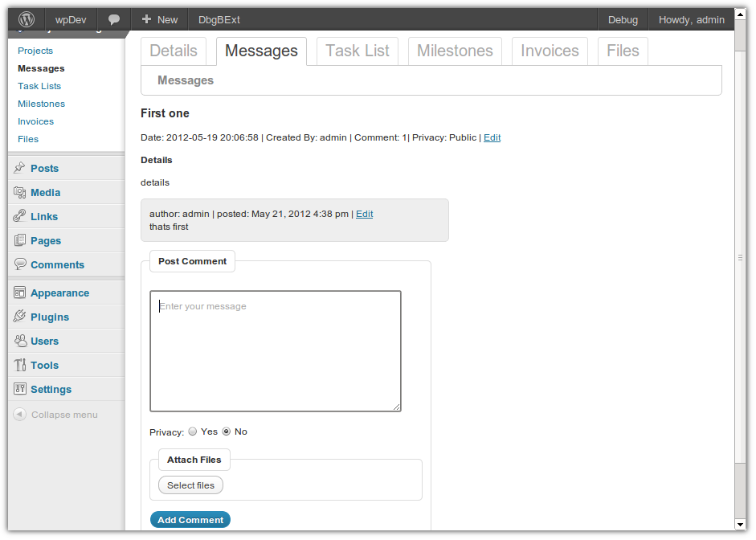Open the comments bubble icon in toolbar

point(114,19)
